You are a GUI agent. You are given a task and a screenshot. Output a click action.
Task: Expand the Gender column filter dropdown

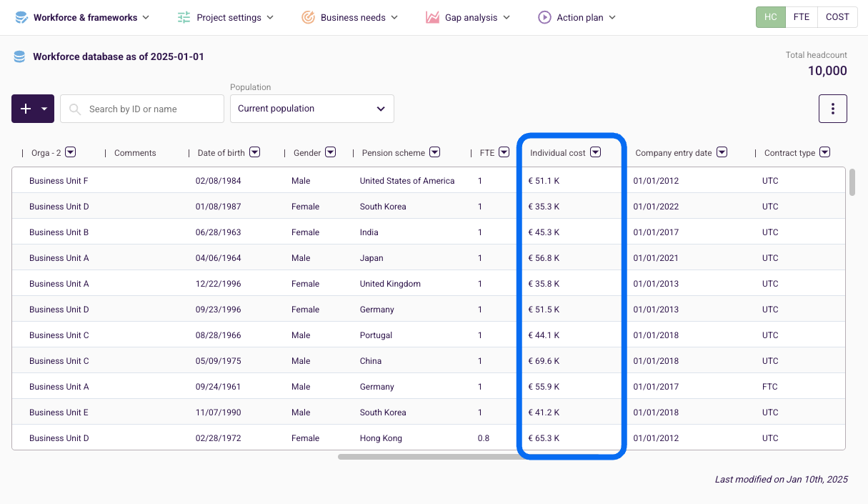point(330,152)
